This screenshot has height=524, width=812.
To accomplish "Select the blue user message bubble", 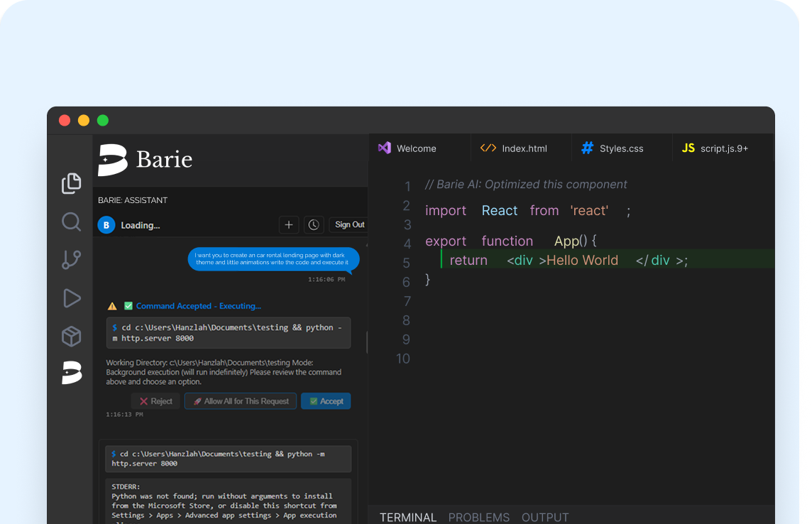I will (273, 259).
